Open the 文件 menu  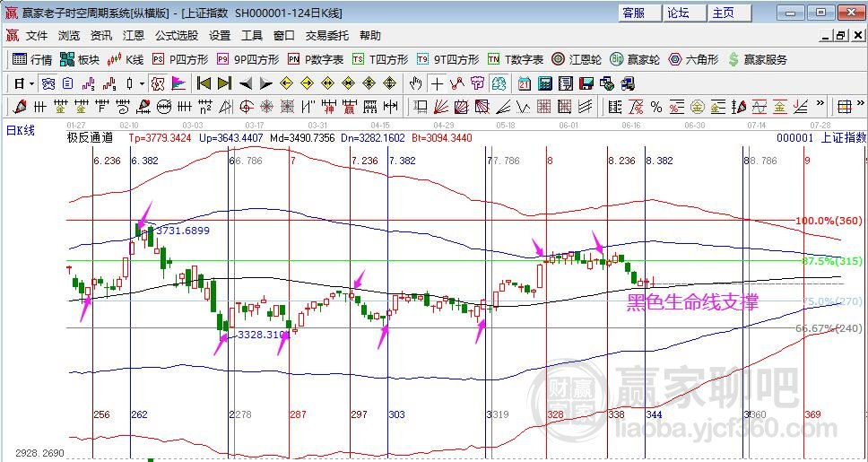tap(37, 36)
